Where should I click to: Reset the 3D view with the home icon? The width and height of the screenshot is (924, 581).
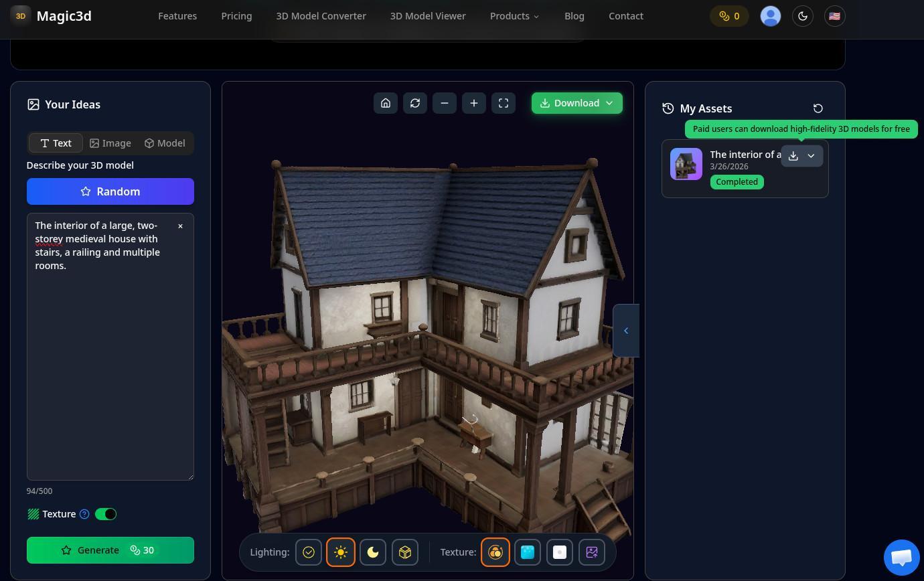coord(386,103)
